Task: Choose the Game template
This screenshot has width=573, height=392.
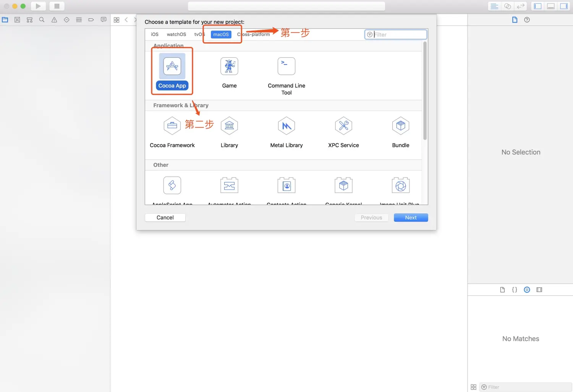Action: point(230,73)
